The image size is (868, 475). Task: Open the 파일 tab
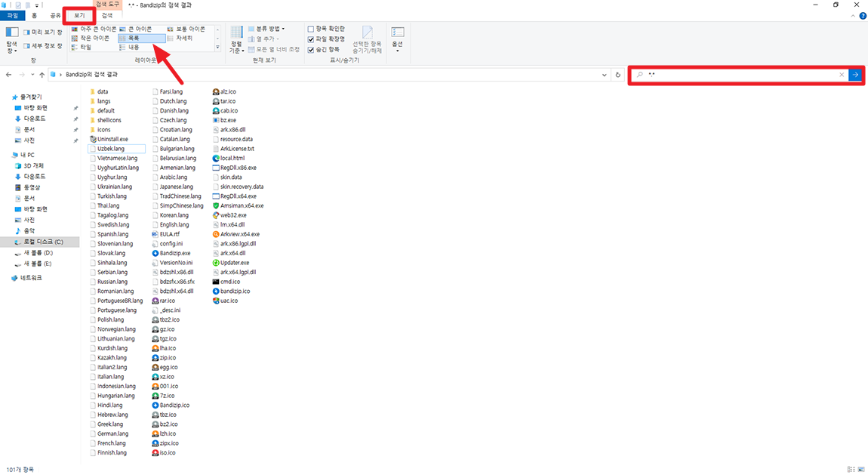pyautogui.click(x=12, y=16)
